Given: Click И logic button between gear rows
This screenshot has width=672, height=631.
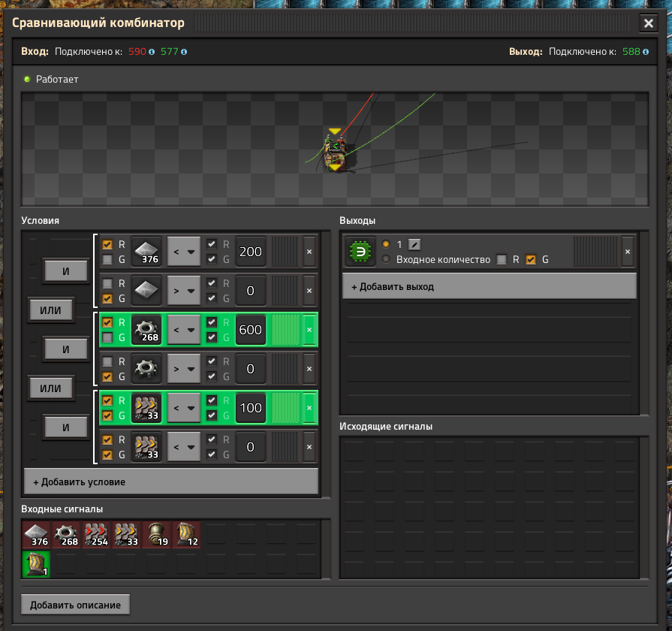Looking at the screenshot, I should pos(66,349).
